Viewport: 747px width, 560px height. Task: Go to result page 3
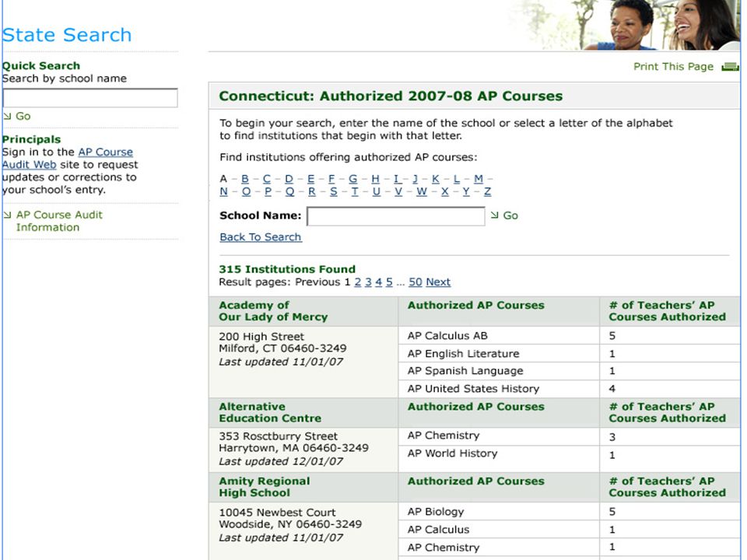pyautogui.click(x=368, y=282)
